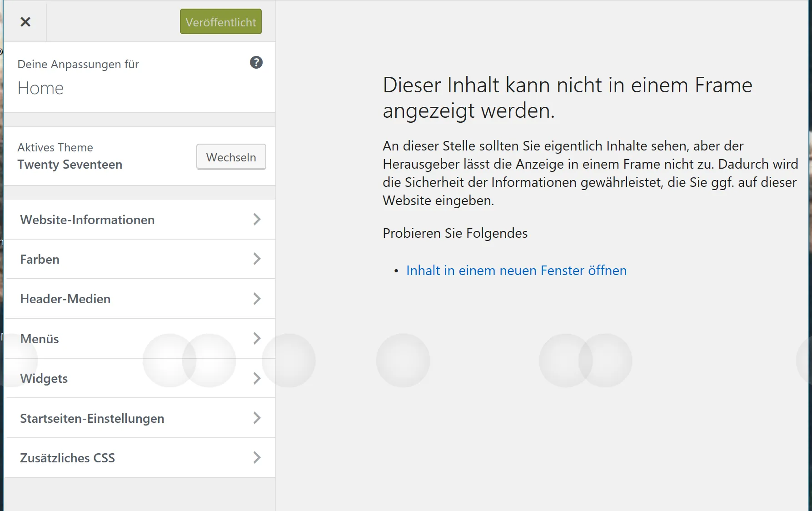The height and width of the screenshot is (511, 812).
Task: Expand Website-Informationen using its chevron arrow
Action: pos(257,220)
